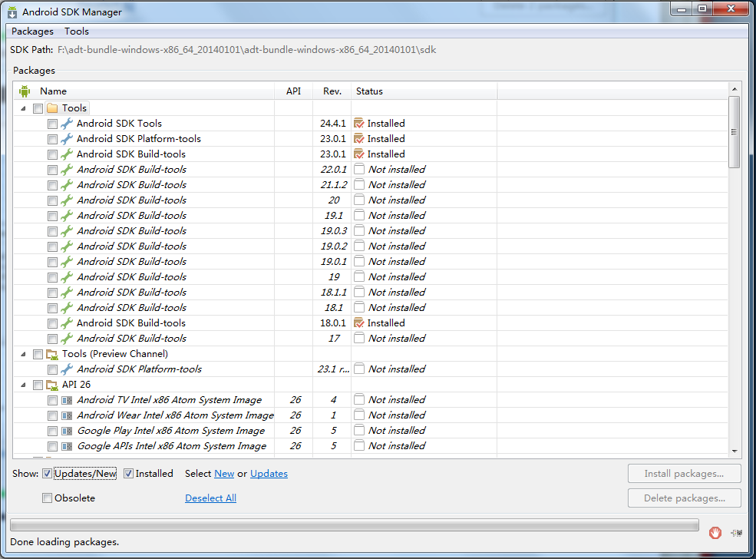The width and height of the screenshot is (756, 559).
Task: Select the Google Play Intel x86 Atom row
Action: tap(371, 431)
